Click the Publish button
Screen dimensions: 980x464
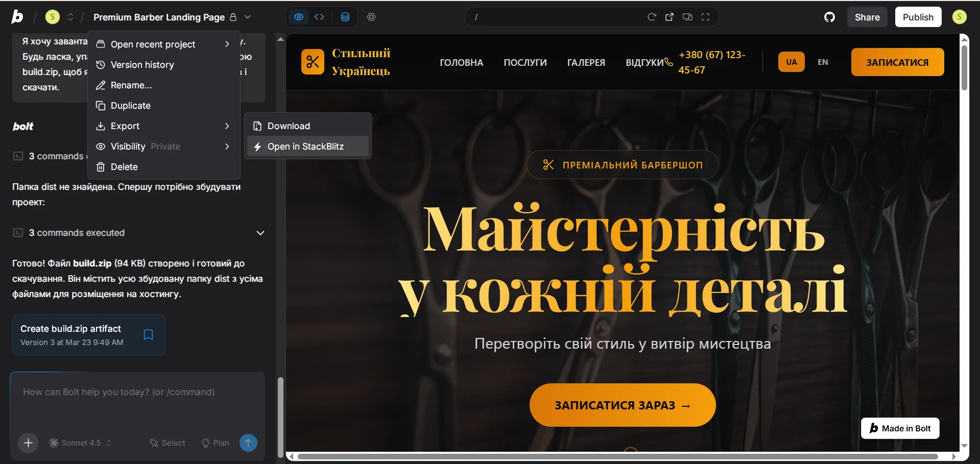click(x=918, y=17)
